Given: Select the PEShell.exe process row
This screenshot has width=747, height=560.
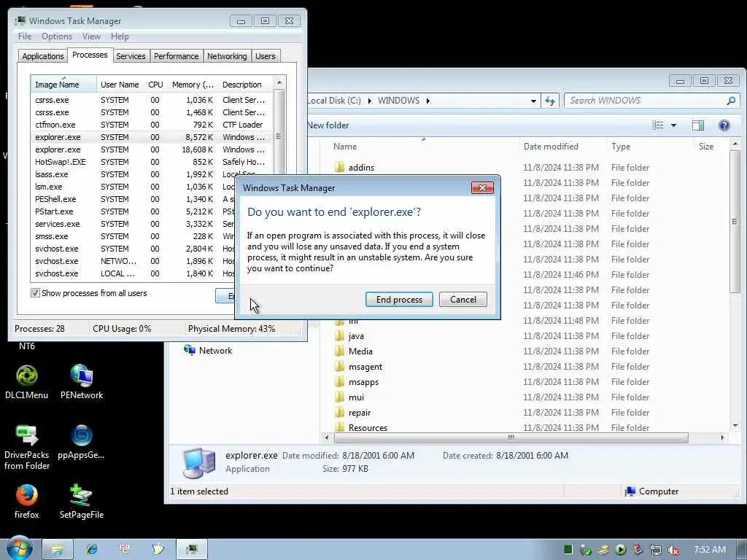Looking at the screenshot, I should [133, 199].
